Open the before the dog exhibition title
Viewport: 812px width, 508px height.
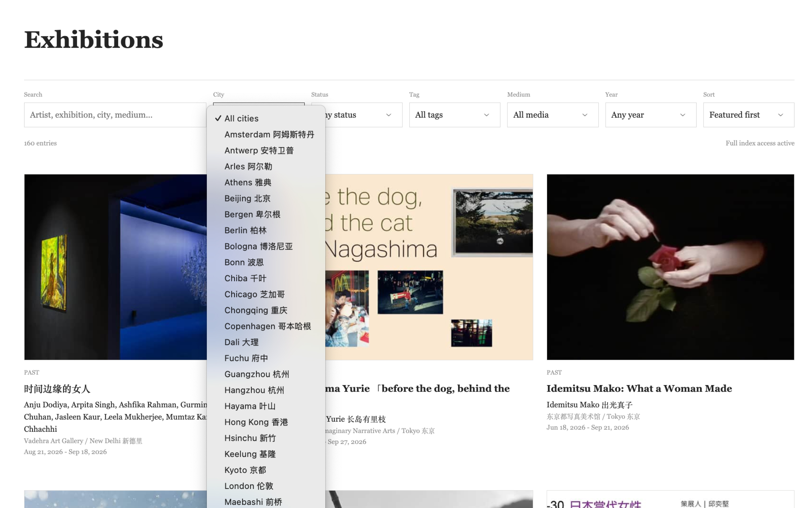pos(417,388)
